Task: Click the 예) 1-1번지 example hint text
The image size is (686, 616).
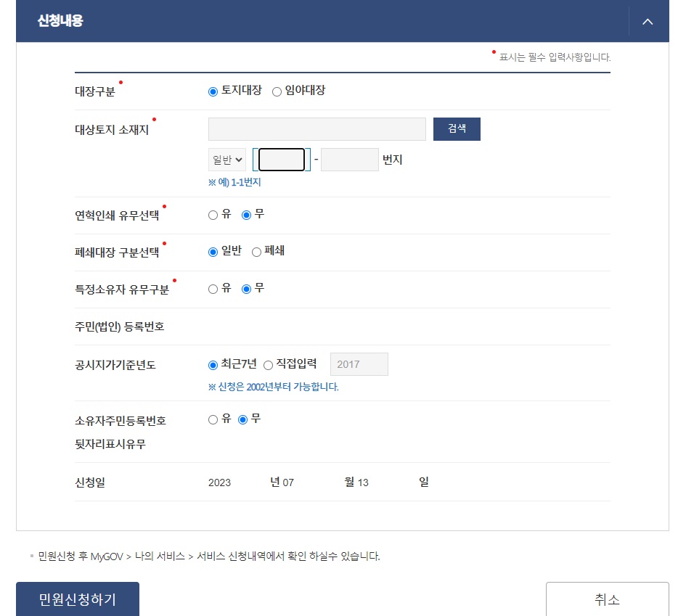Action: tap(237, 182)
